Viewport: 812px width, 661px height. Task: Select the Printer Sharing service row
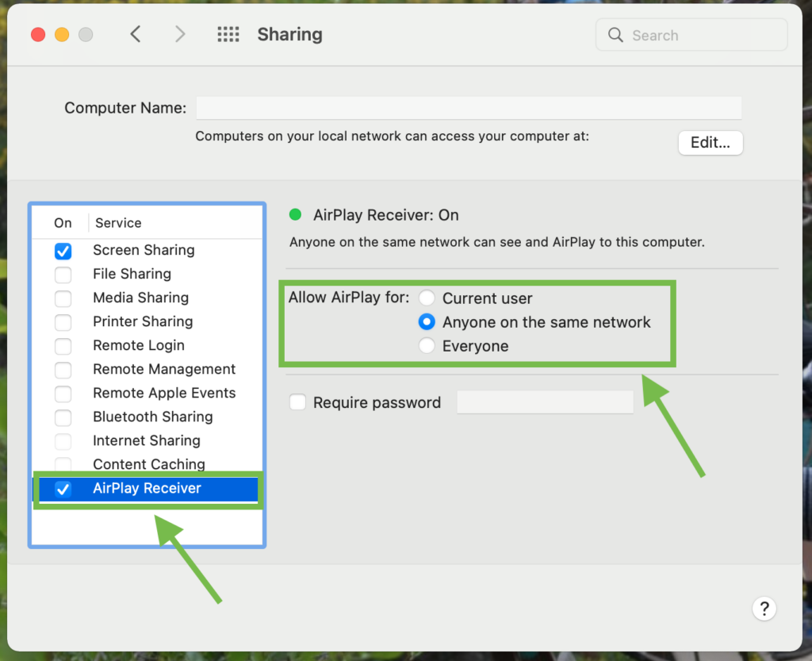(x=147, y=322)
